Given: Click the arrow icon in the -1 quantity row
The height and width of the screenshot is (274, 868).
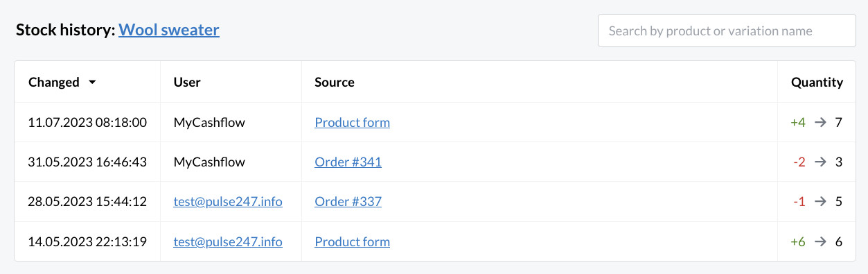Looking at the screenshot, I should (x=820, y=202).
